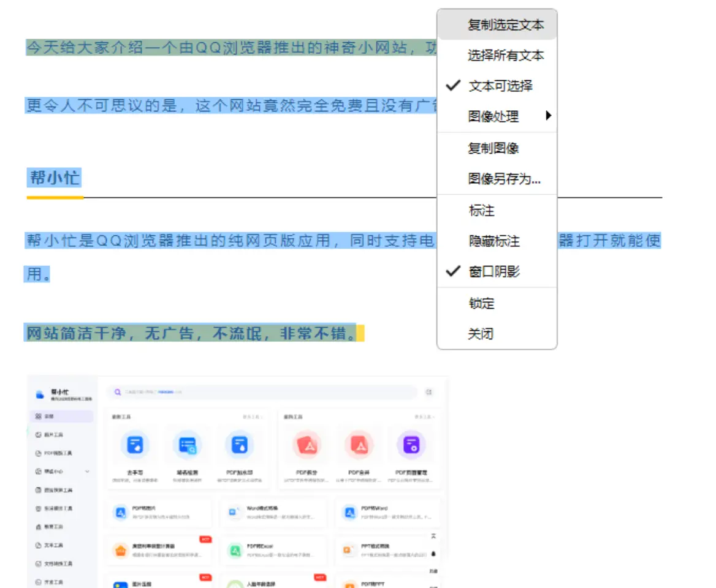The image size is (716, 588).
Task: Select 选择所有文本 from the context menu
Action: point(495,55)
